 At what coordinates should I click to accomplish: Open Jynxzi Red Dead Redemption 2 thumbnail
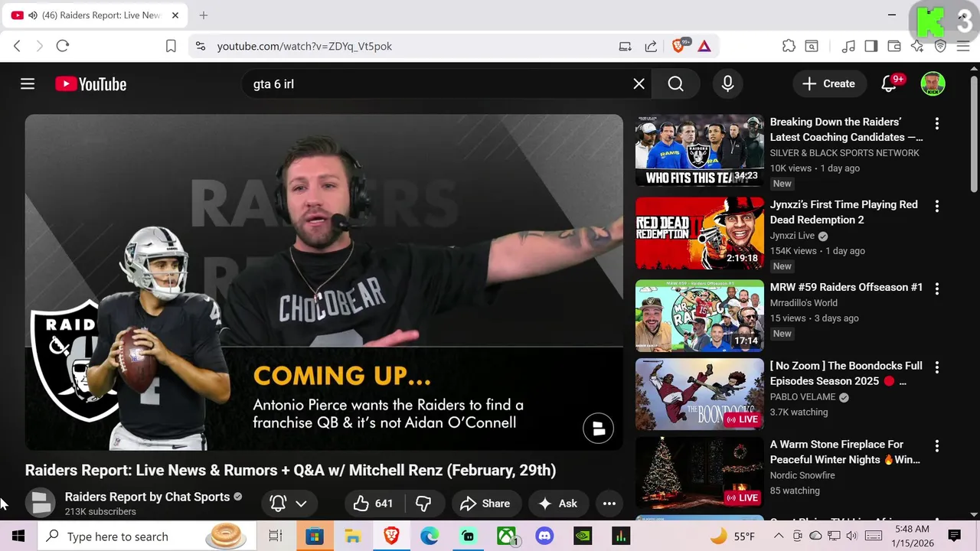(700, 233)
